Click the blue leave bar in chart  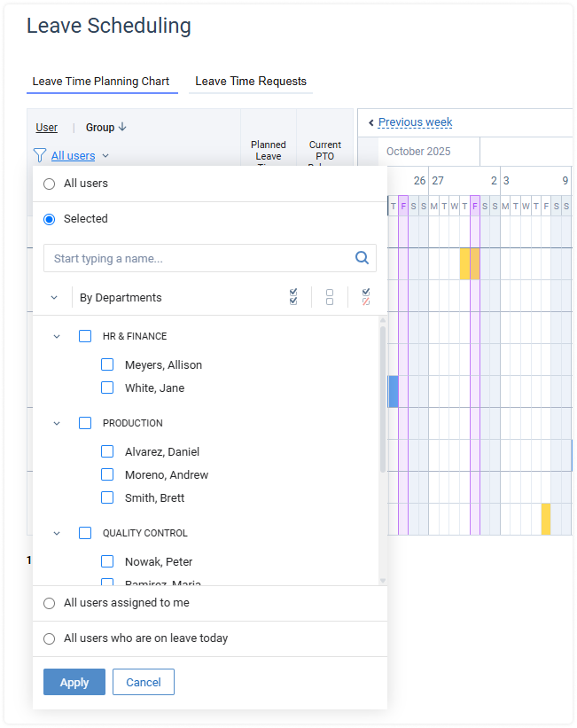pos(394,391)
